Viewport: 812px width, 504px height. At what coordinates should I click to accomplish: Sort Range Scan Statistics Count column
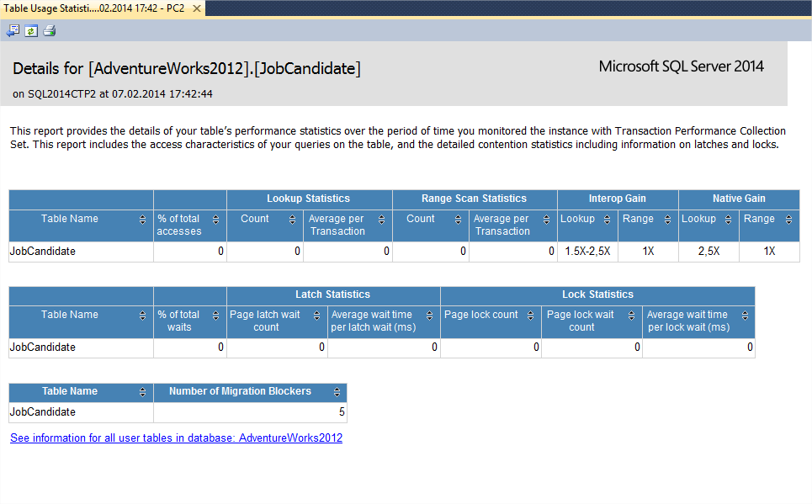tap(458, 220)
